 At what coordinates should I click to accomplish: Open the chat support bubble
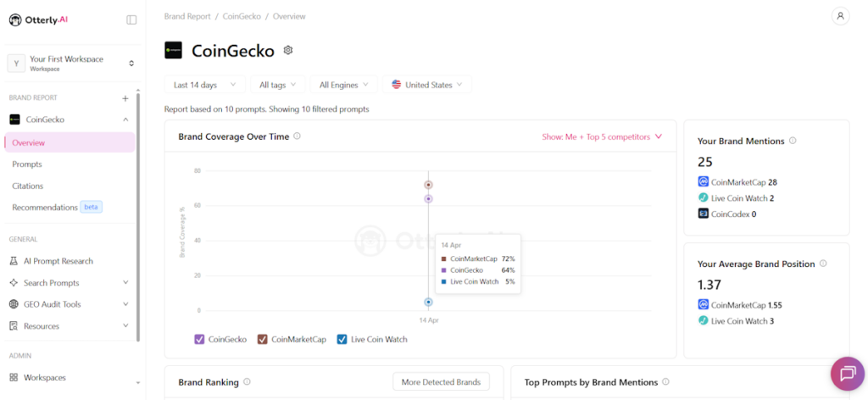[848, 374]
